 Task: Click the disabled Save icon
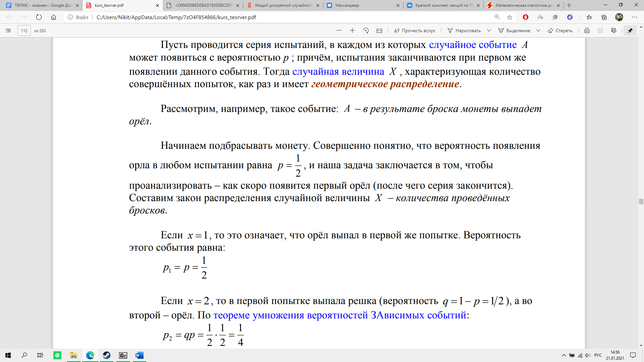pyautogui.click(x=600, y=31)
